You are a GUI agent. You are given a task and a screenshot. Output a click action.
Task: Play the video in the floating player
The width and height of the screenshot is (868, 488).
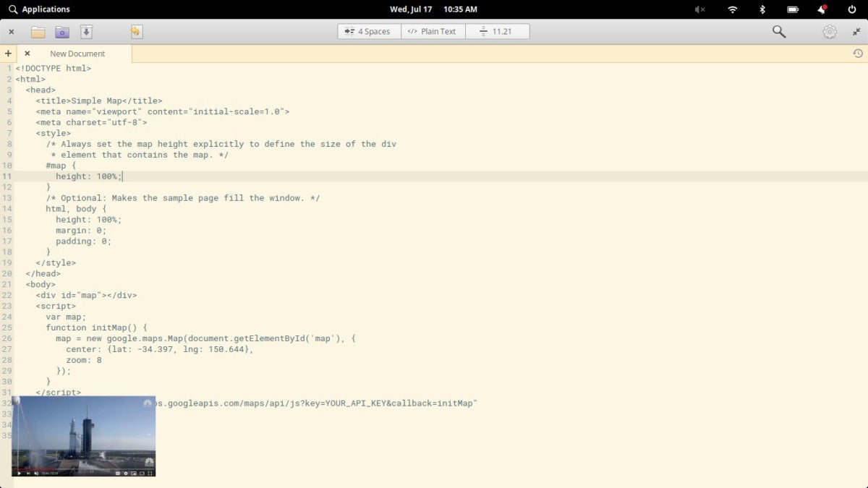[x=20, y=474]
